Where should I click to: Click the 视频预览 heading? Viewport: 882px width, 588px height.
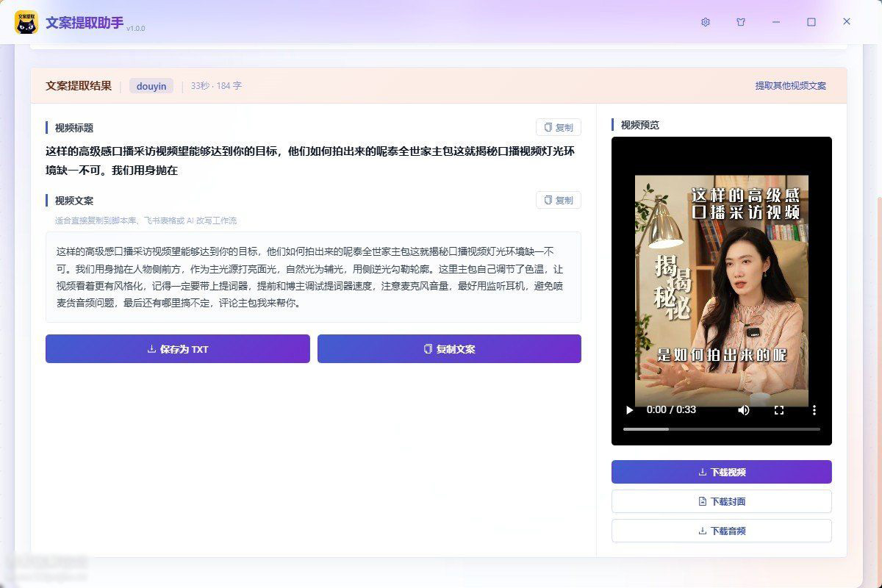[640, 125]
